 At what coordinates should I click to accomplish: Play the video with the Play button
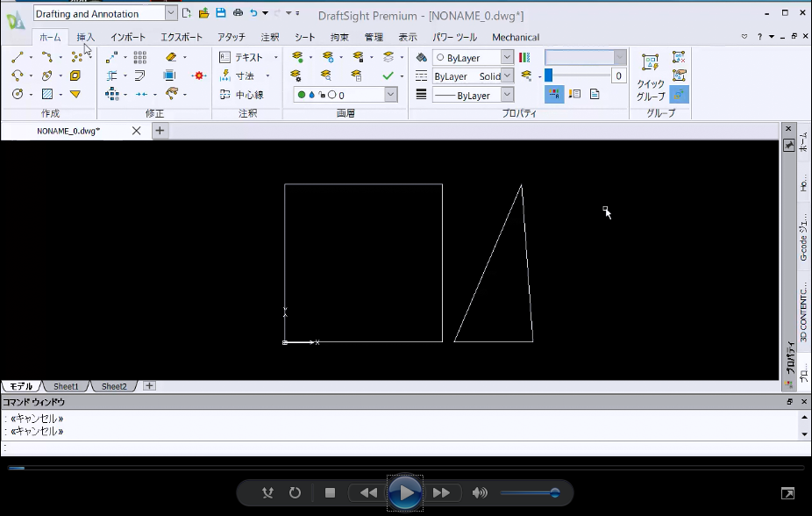[405, 492]
